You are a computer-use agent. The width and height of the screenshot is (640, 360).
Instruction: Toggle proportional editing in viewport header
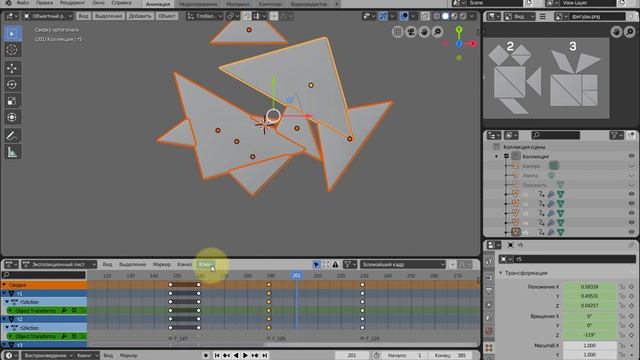tap(274, 16)
